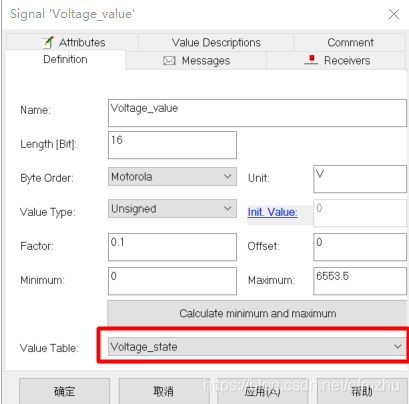Follow the Init. Value link
This screenshot has height=404, width=409.
(272, 212)
